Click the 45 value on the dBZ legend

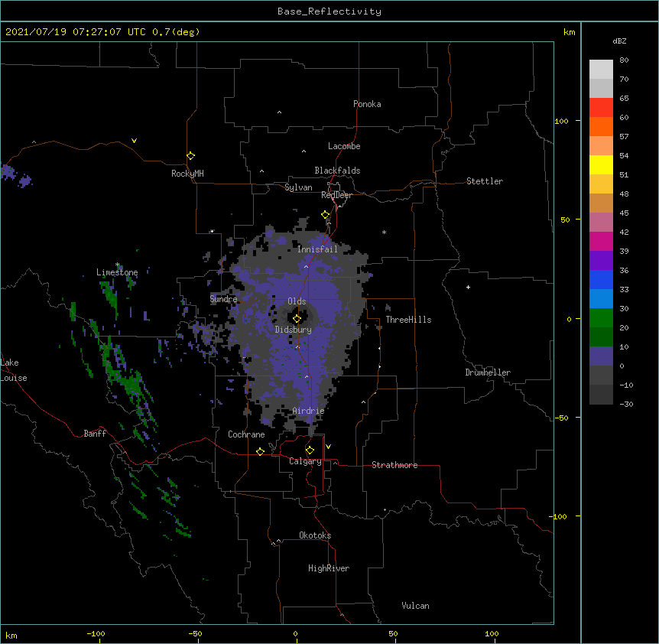624,213
